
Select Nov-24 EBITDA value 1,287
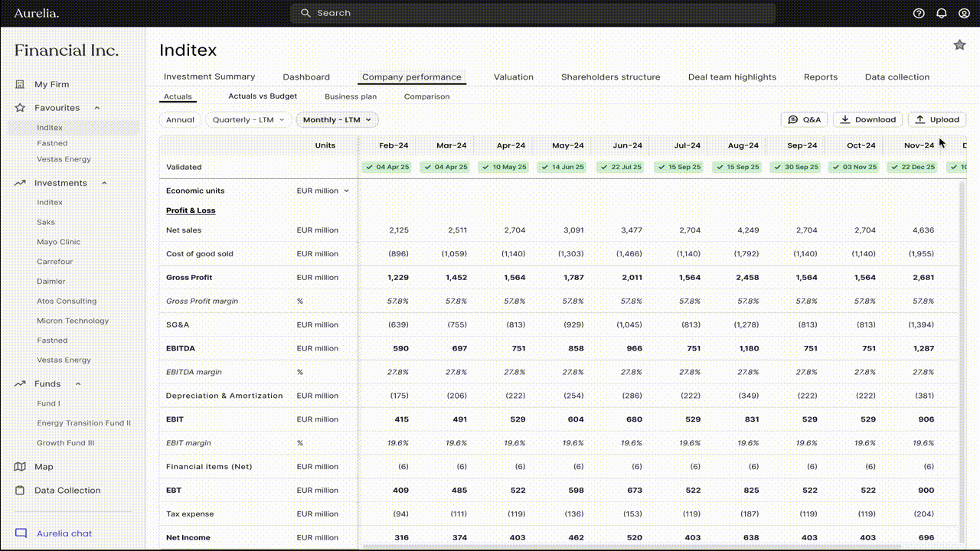[x=923, y=348]
